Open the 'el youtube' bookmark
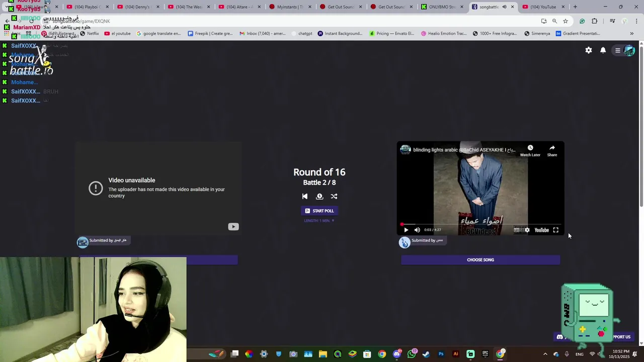 [x=117, y=34]
